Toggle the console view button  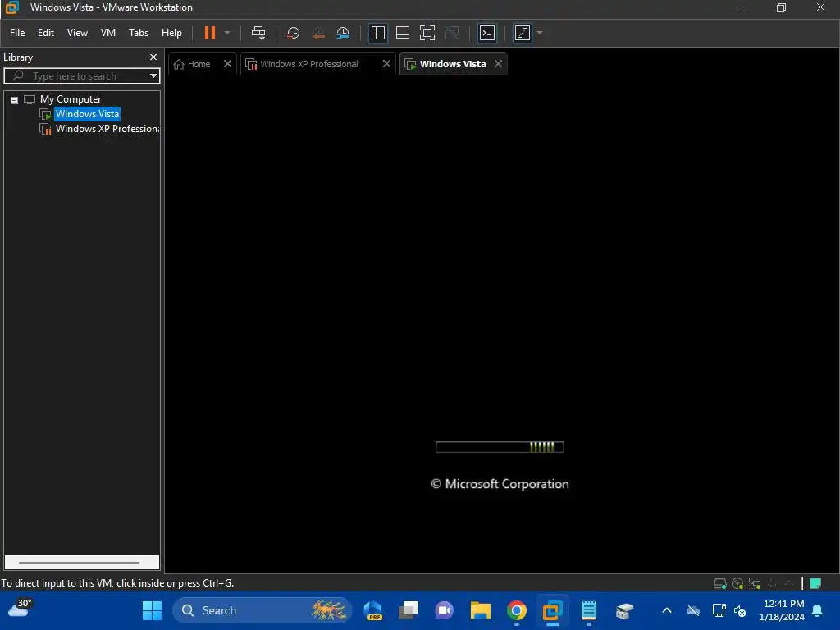point(487,33)
